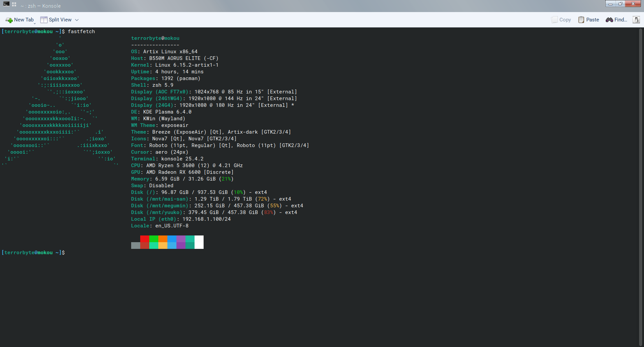Click the 'Terminal: konsole 25.4.2' line

167,159
